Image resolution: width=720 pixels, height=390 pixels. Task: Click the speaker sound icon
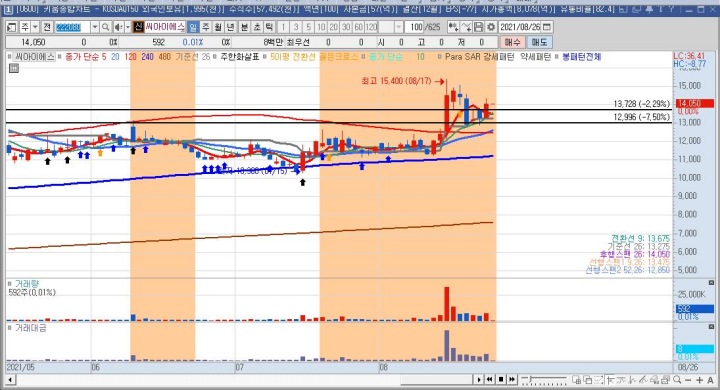click(118, 27)
